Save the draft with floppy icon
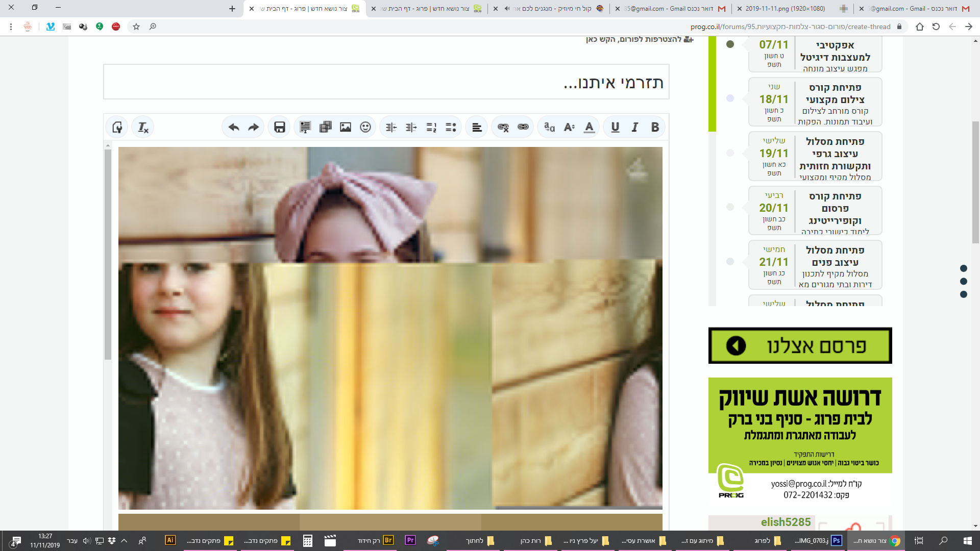980x551 pixels. point(279,128)
